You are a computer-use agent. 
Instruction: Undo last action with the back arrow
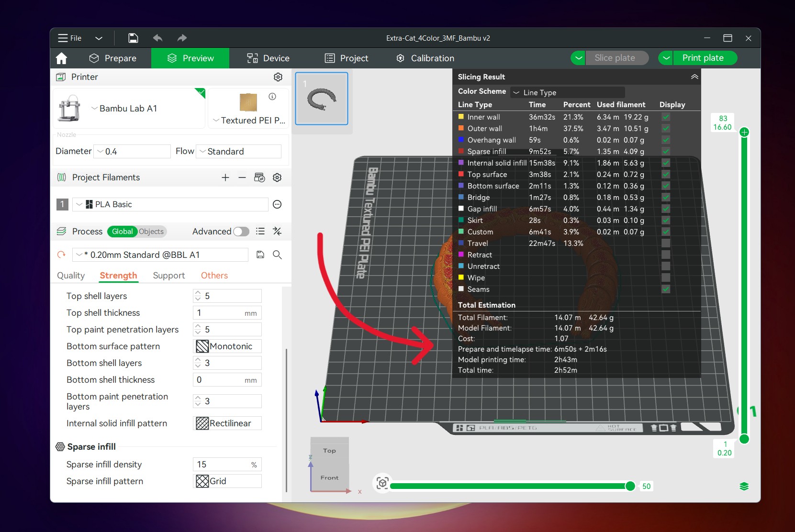click(157, 38)
